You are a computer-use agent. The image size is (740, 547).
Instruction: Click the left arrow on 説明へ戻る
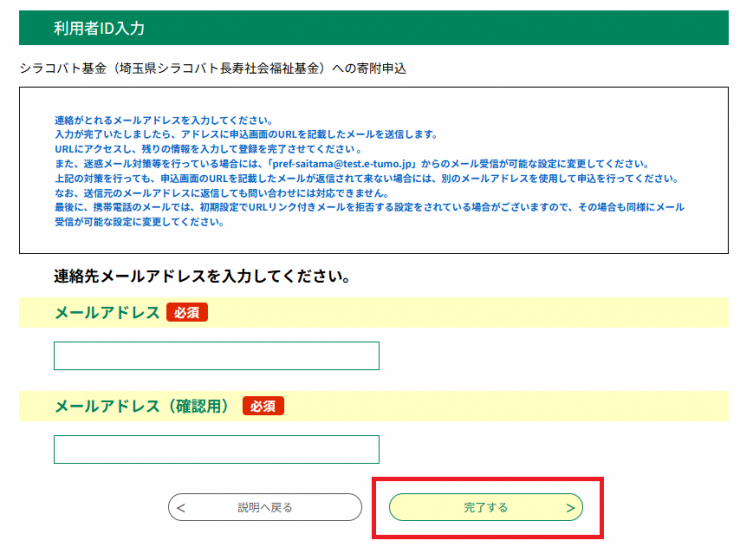[181, 508]
